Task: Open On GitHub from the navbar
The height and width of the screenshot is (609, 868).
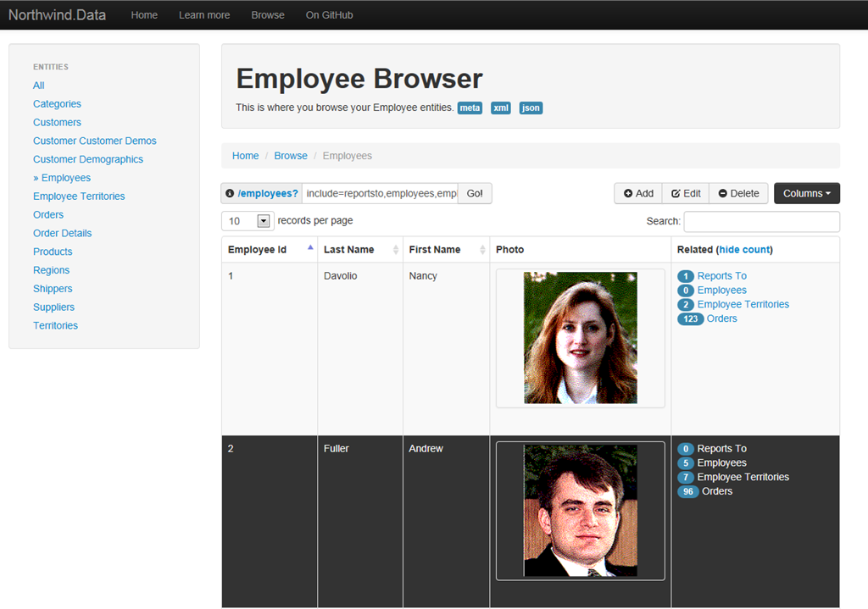Action: click(329, 14)
